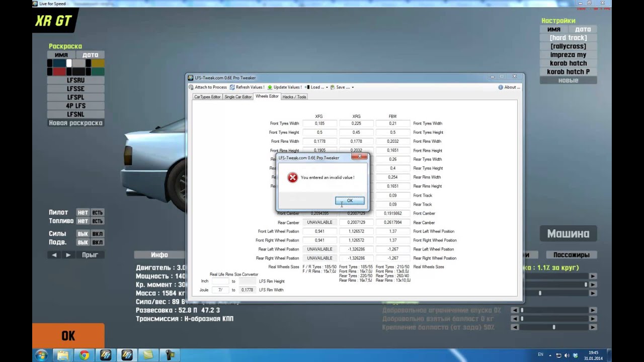Click the orange OK game button
This screenshot has height=362, width=644.
point(68,336)
